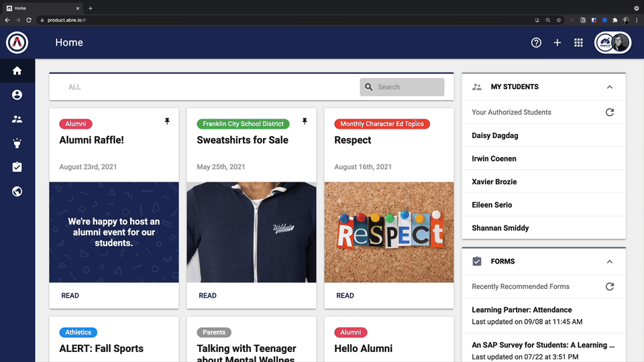The height and width of the screenshot is (362, 644).
Task: Select the lightbulb icon in sidebar
Action: (x=17, y=143)
